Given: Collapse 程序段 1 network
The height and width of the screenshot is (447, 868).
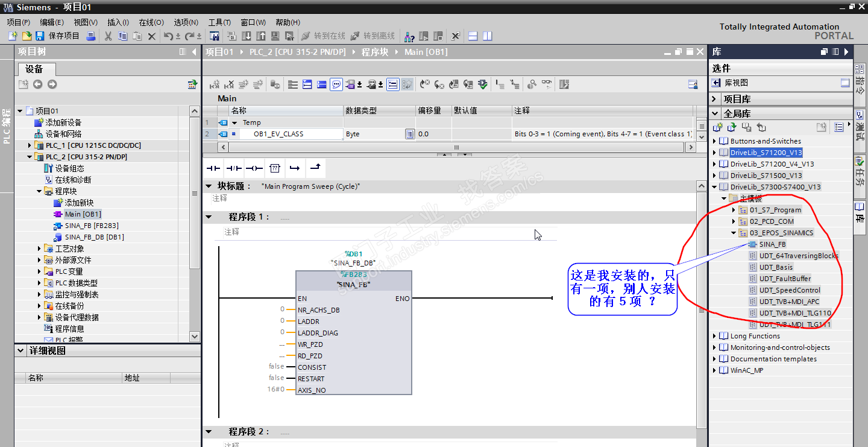Looking at the screenshot, I should pyautogui.click(x=209, y=217).
